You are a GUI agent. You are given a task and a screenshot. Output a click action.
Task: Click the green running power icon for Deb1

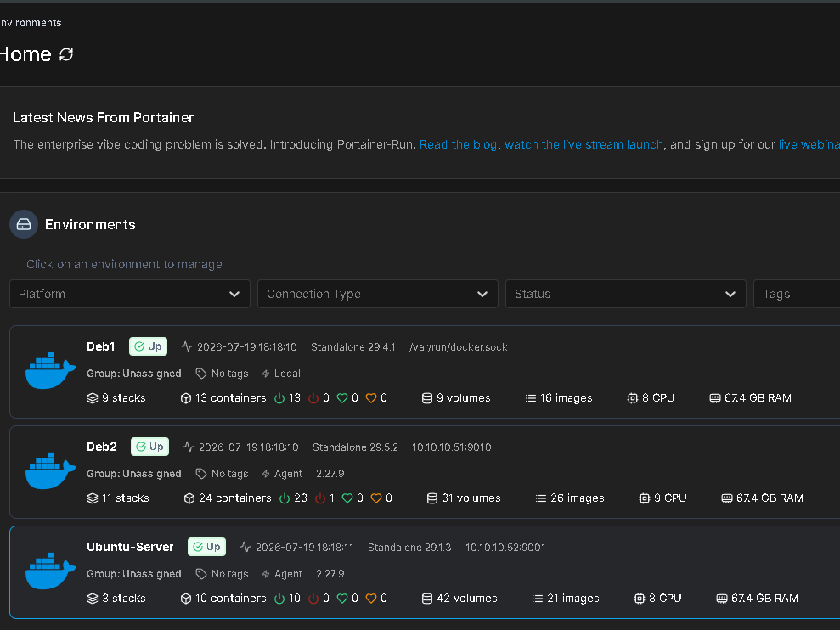pyautogui.click(x=279, y=398)
